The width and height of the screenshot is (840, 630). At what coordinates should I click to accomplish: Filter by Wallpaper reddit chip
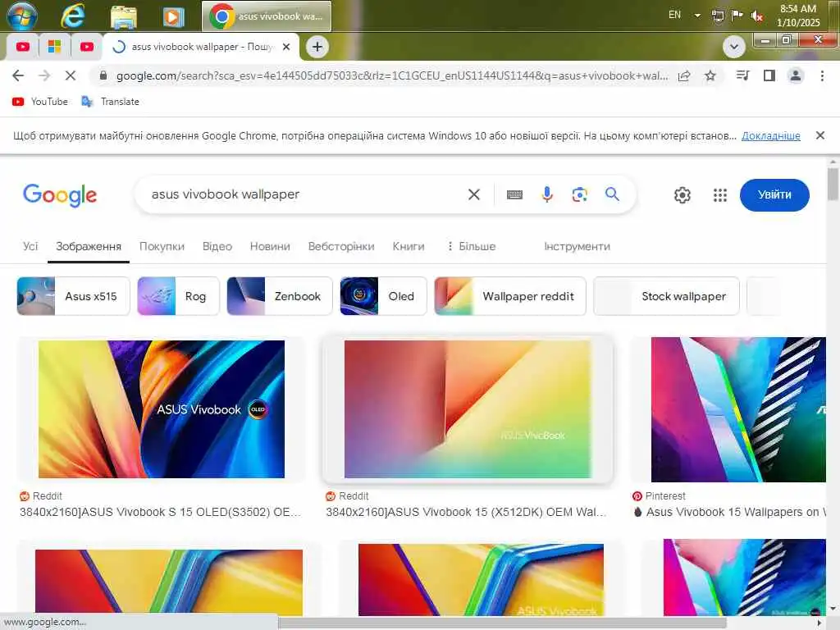click(x=510, y=296)
